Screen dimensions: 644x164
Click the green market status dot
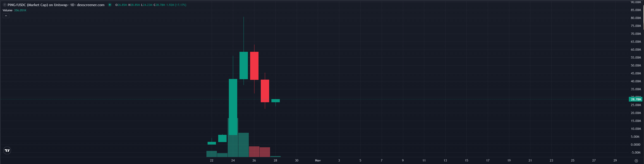tap(110, 5)
